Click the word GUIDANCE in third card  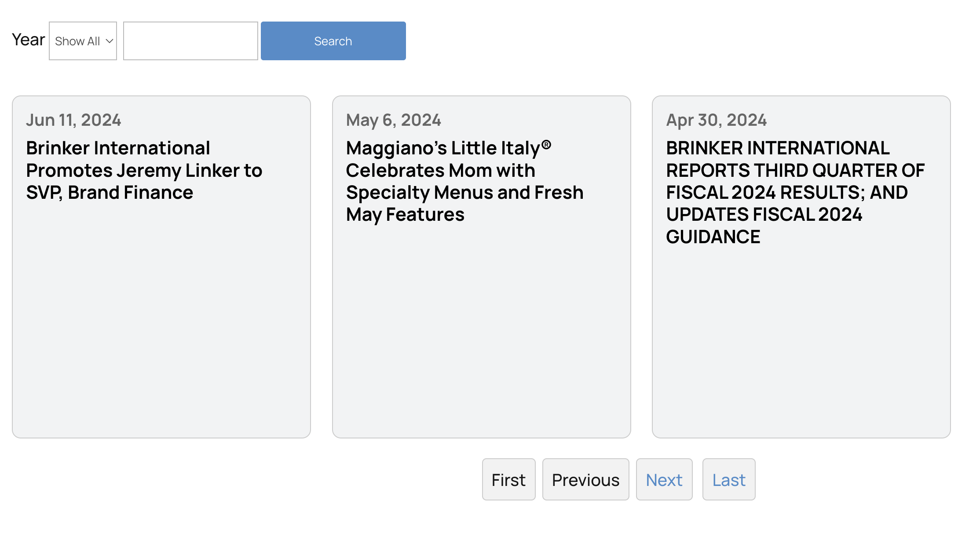coord(713,237)
